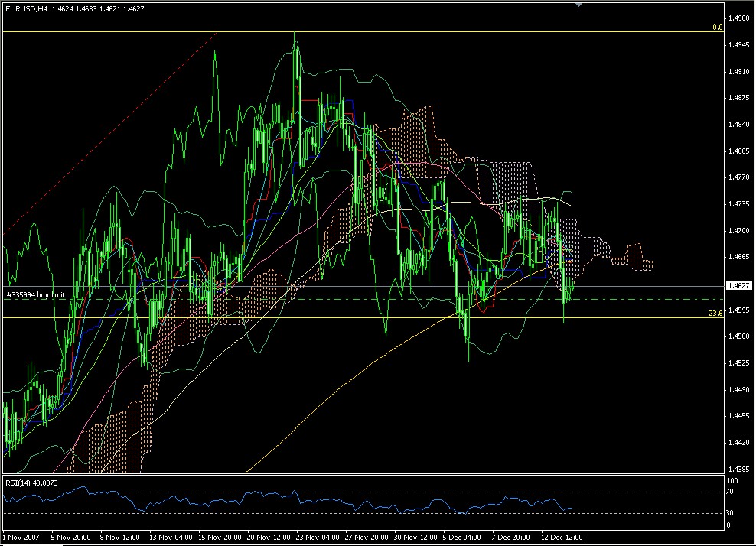Viewport: 756px width, 546px height.
Task: Click the 1.4525 price scale label
Action: pyautogui.click(x=738, y=363)
